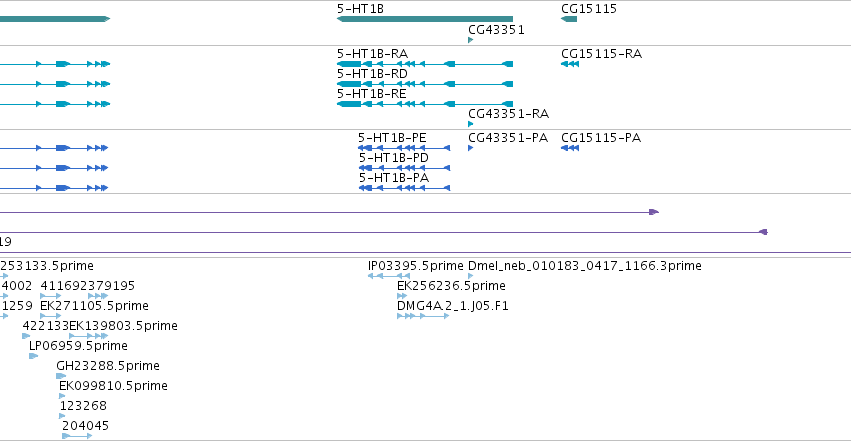The image size is (851, 441).
Task: Select the CG43351 gene arrow
Action: 471,40
